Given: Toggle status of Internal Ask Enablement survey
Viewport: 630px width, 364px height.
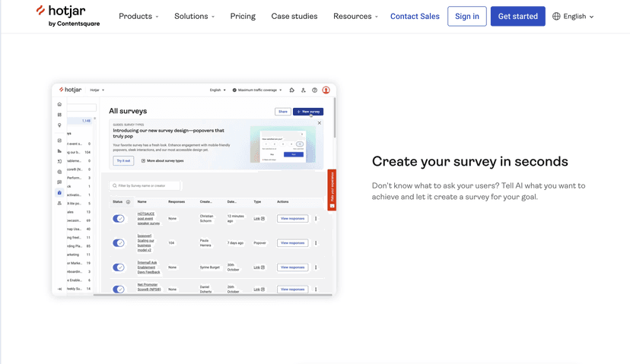Looking at the screenshot, I should (119, 267).
